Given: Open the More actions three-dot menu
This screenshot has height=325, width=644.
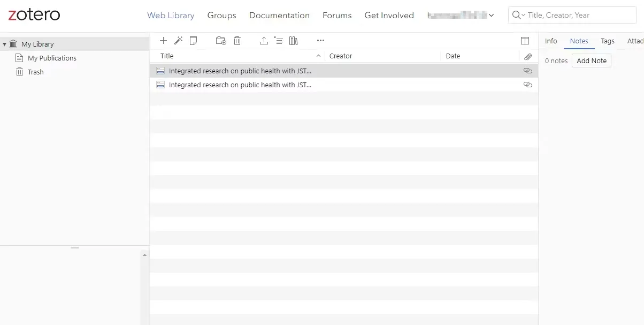Looking at the screenshot, I should (320, 41).
